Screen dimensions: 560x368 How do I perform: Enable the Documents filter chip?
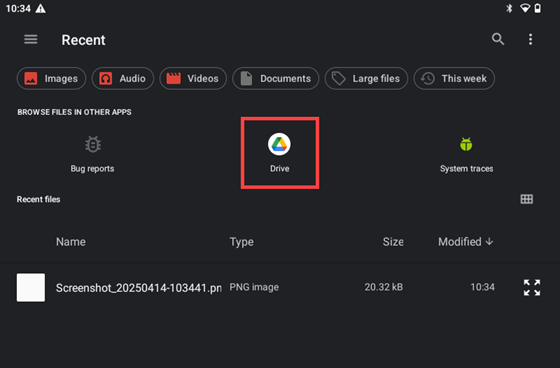[275, 78]
